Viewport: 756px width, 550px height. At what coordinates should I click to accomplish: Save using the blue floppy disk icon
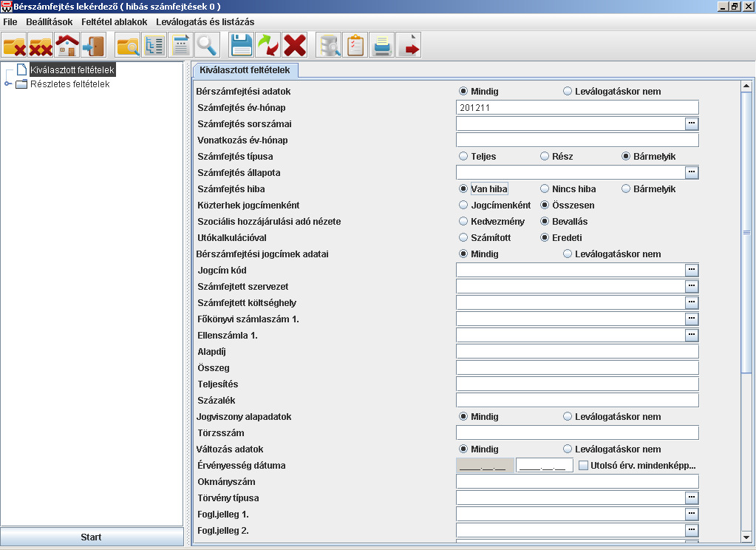pyautogui.click(x=242, y=45)
